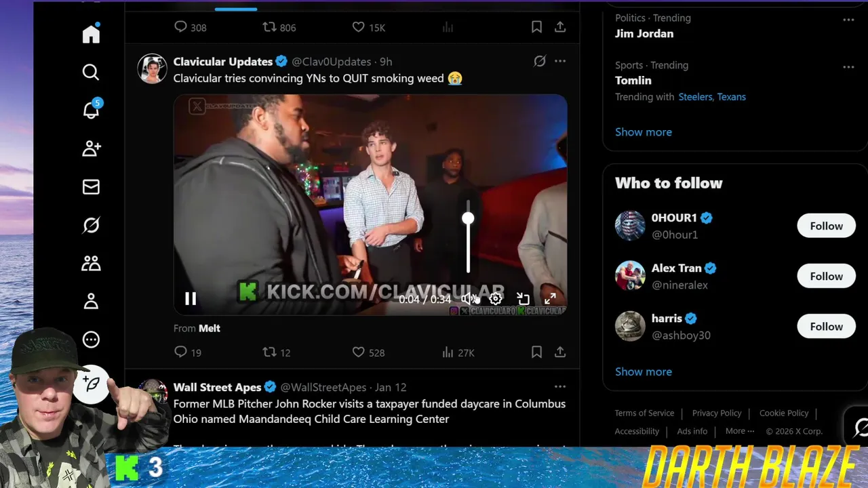Open Privacy Policy footer link
The image size is (868, 488).
(717, 413)
